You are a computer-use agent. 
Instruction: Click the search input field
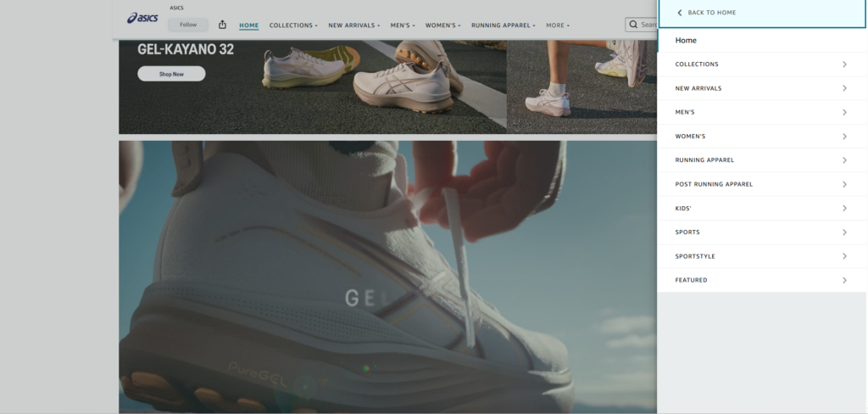[x=643, y=25]
